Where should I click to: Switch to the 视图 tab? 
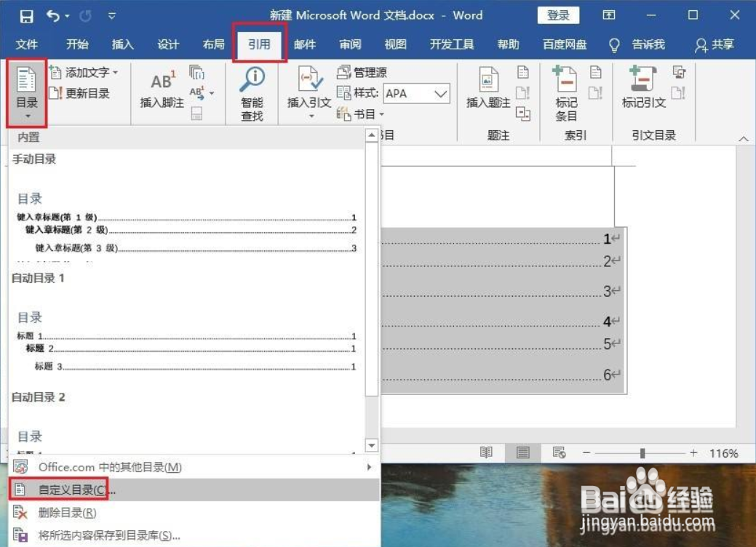[395, 45]
